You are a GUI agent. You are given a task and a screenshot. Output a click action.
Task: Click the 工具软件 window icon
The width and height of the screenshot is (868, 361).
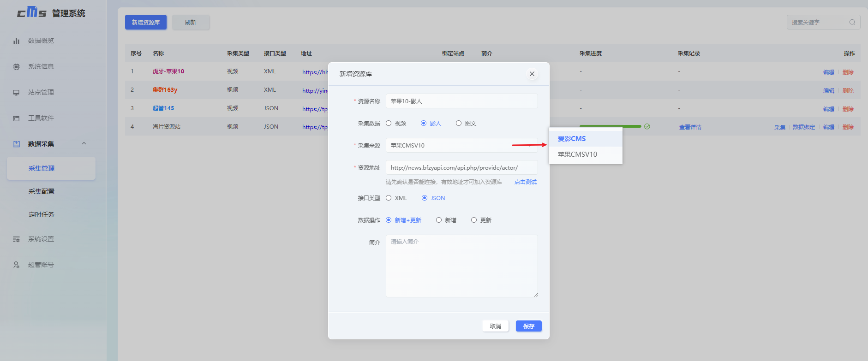(17, 118)
